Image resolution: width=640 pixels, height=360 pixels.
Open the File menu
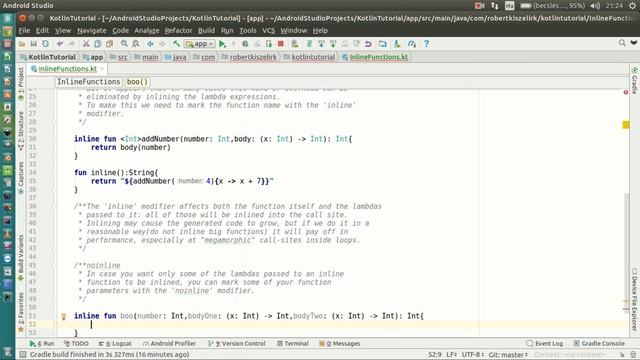[x=24, y=31]
